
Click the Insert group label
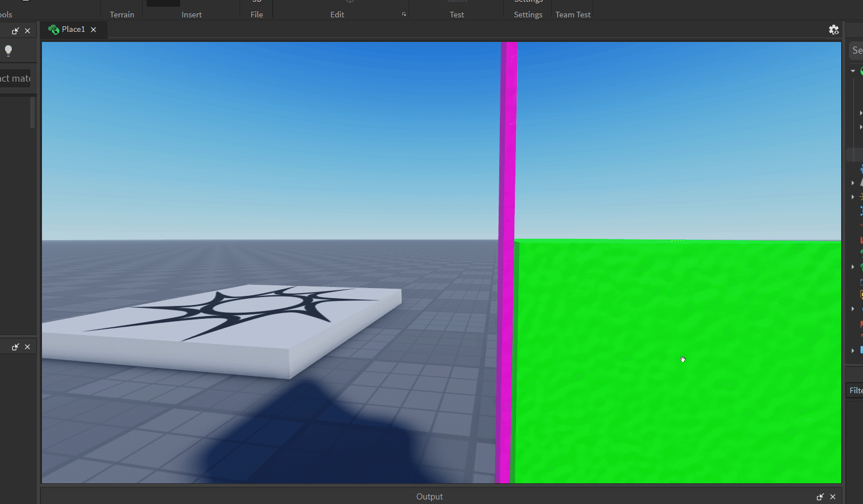pos(191,15)
